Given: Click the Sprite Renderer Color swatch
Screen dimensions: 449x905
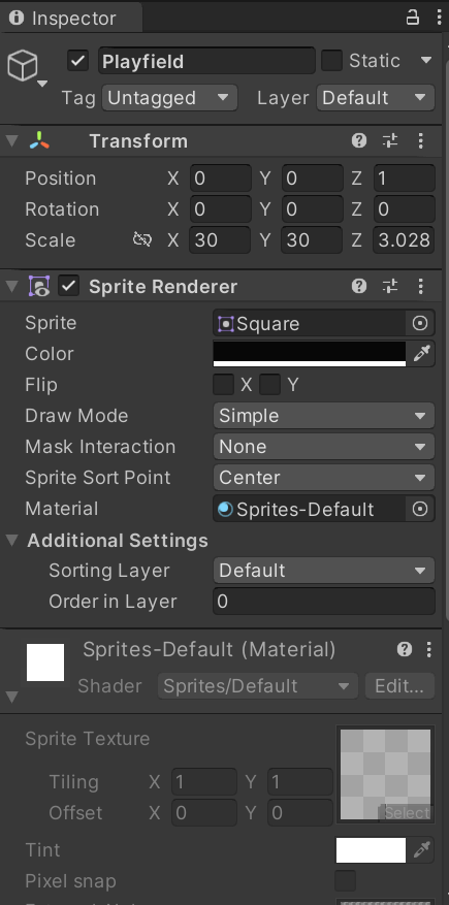Looking at the screenshot, I should tap(309, 354).
